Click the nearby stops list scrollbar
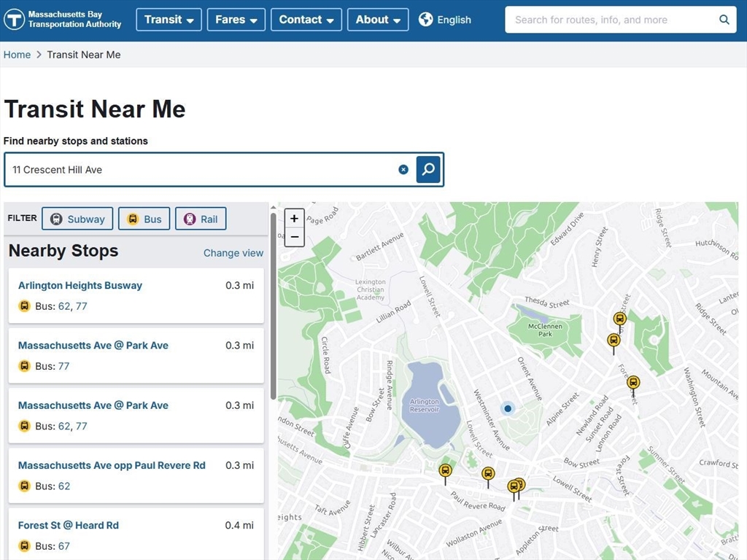Viewport: 747px width, 560px height. pos(273,306)
